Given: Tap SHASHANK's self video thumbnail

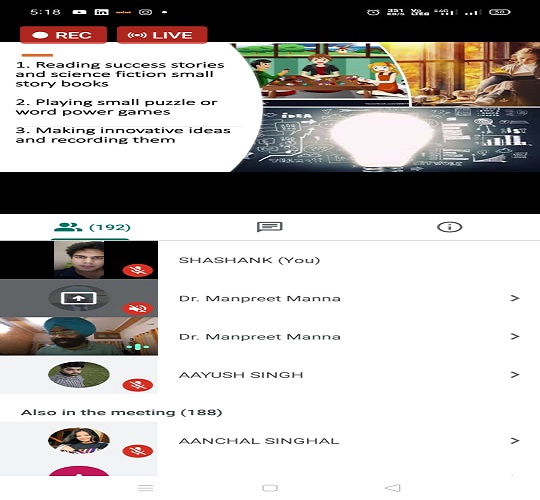Looking at the screenshot, I should pyautogui.click(x=79, y=260).
